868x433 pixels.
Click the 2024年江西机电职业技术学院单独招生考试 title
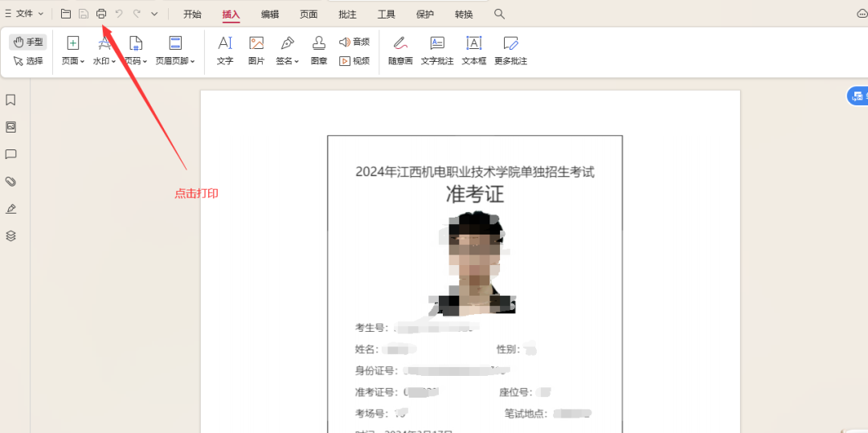coord(475,172)
